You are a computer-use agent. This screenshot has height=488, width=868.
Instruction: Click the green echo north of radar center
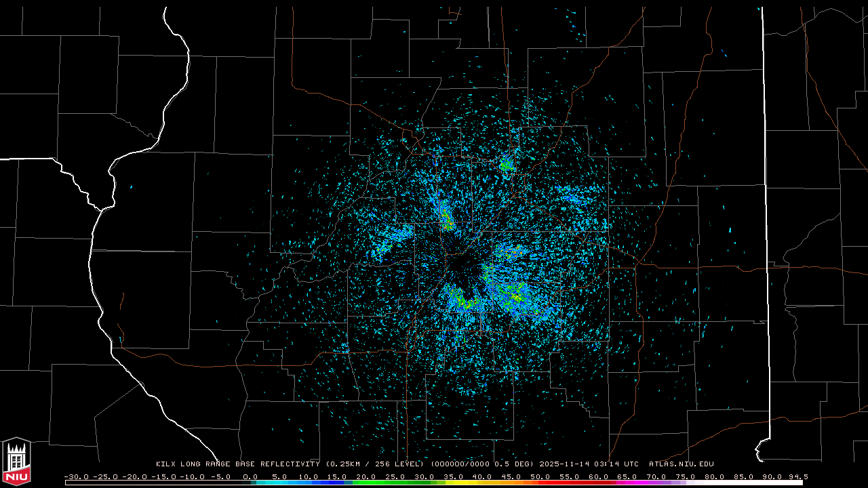(x=506, y=163)
